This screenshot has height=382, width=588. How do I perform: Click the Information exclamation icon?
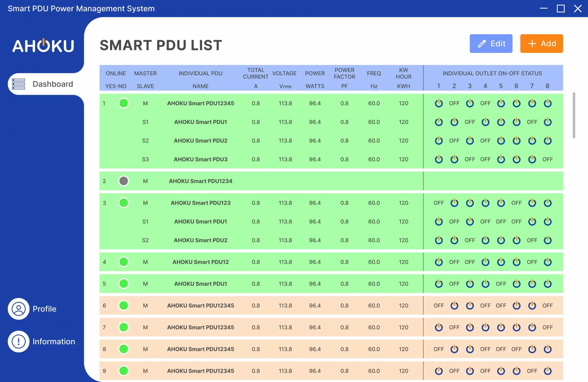click(x=19, y=342)
